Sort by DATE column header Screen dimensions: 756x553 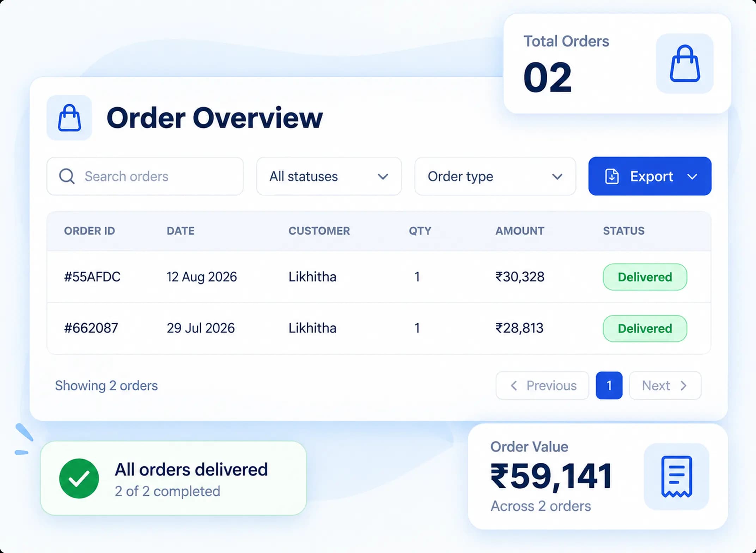[181, 231]
